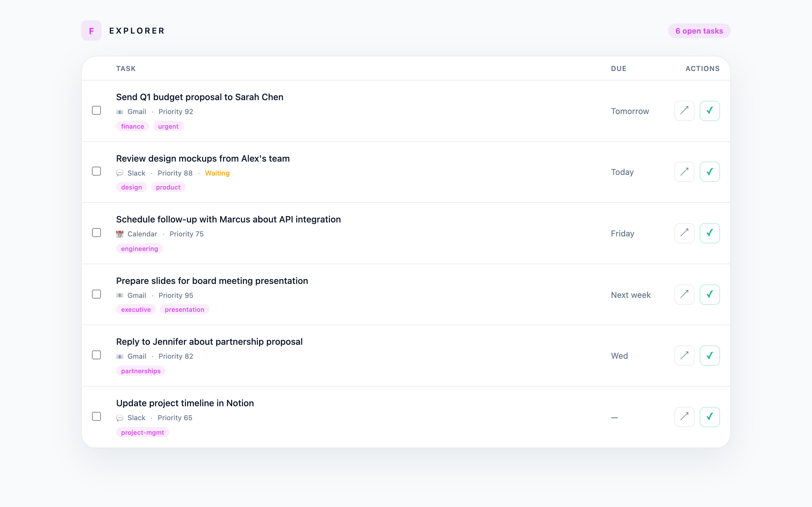Select the design mockups review checkbox
The width and height of the screenshot is (812, 507).
(x=96, y=171)
